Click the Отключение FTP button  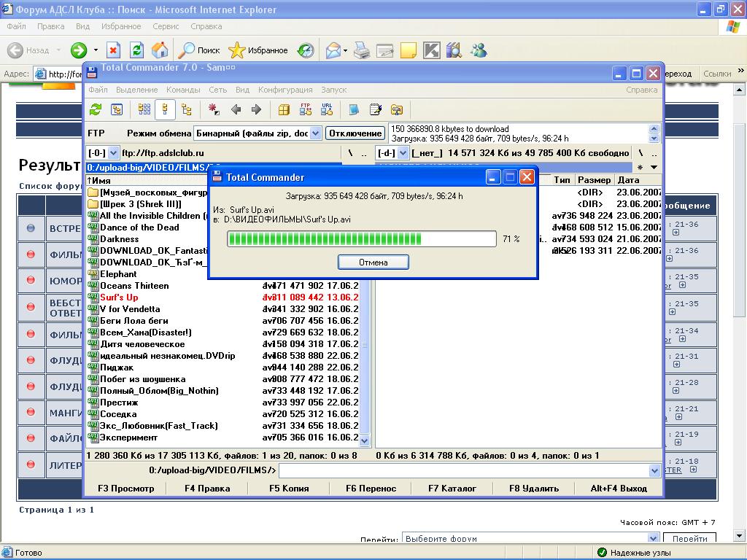355,133
